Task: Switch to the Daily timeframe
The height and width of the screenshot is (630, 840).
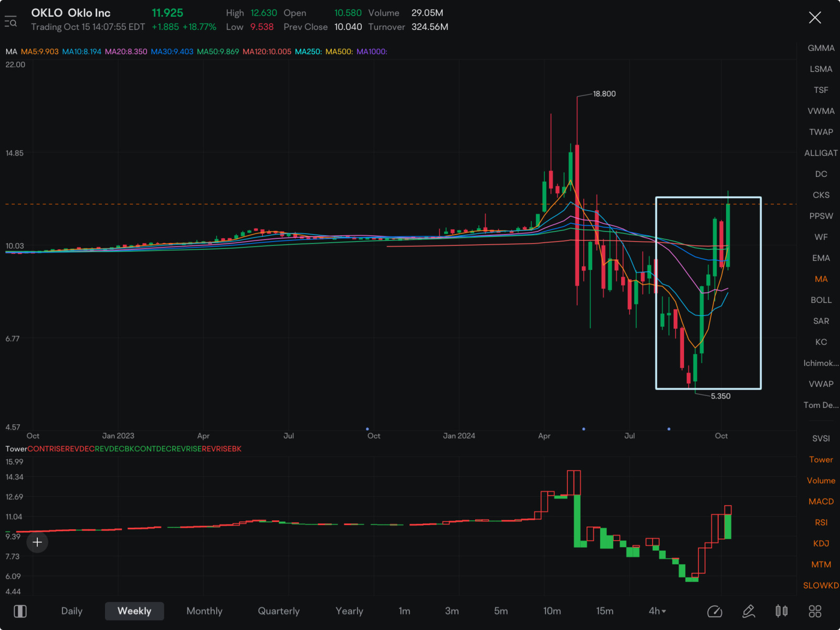Action: [x=72, y=611]
